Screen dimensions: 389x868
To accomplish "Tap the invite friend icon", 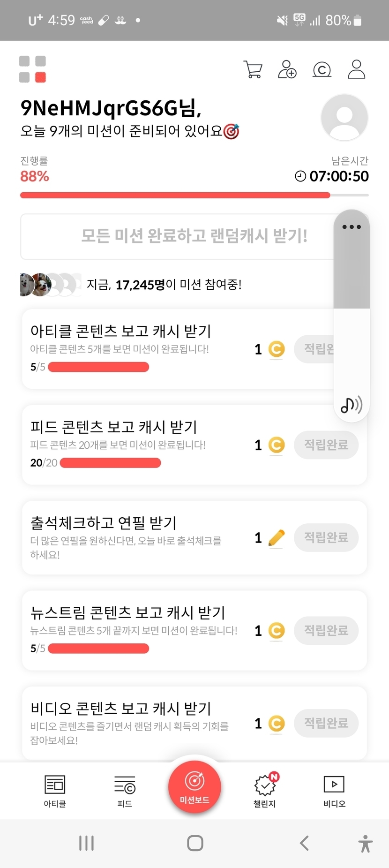I will tap(287, 69).
